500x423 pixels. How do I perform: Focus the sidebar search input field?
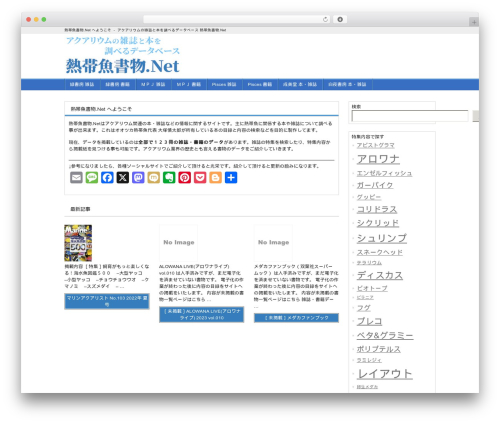[410, 116]
